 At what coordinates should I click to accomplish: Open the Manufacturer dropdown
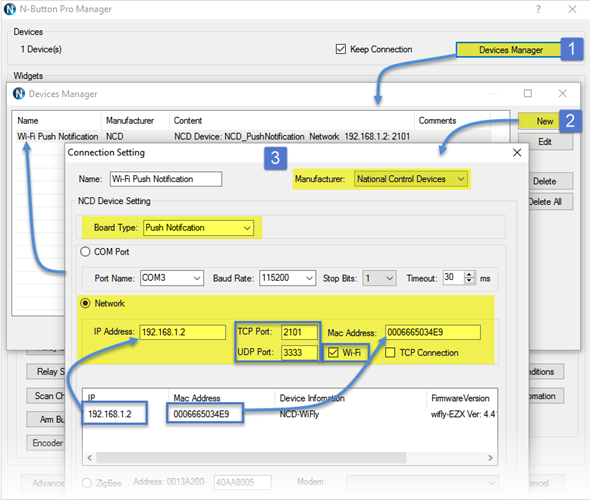411,179
